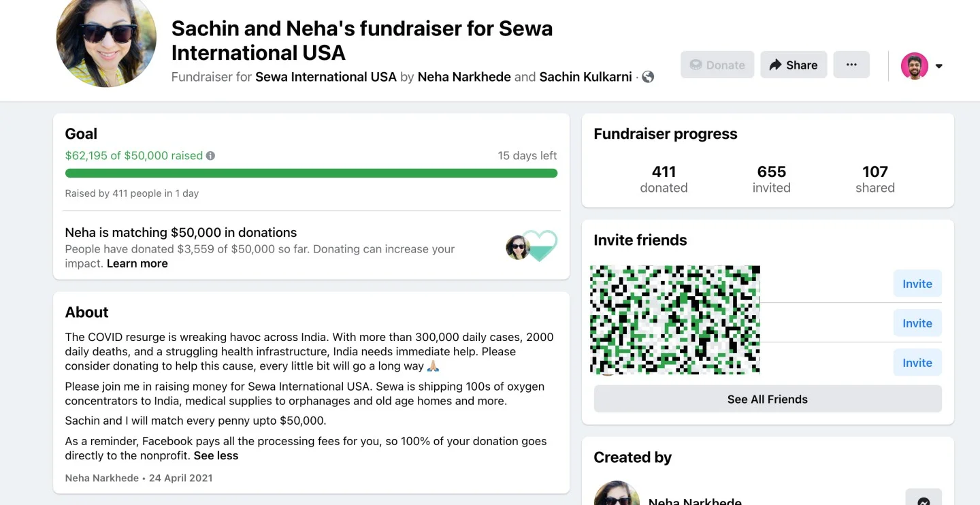Click the 411 donated count

coord(664,179)
